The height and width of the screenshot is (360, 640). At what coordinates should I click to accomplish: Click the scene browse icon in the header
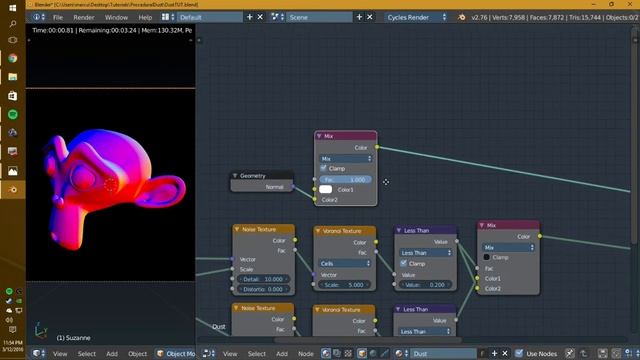[277, 17]
